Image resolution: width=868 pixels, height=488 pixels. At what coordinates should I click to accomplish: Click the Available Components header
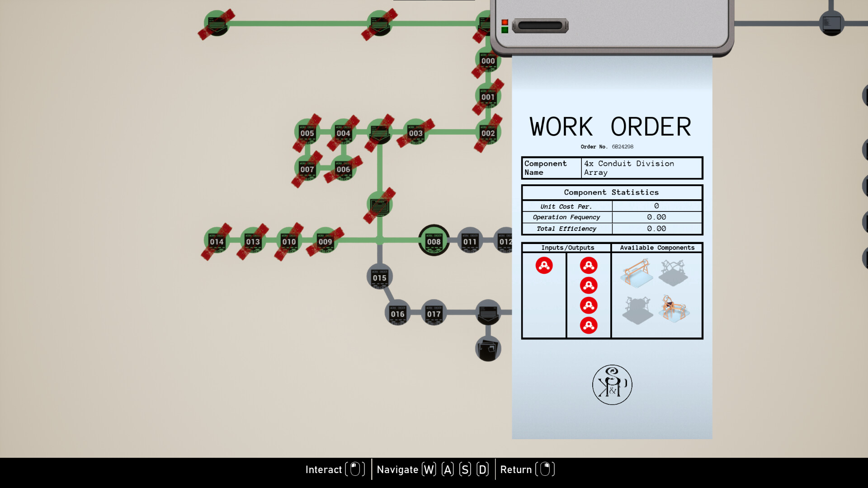(x=657, y=248)
